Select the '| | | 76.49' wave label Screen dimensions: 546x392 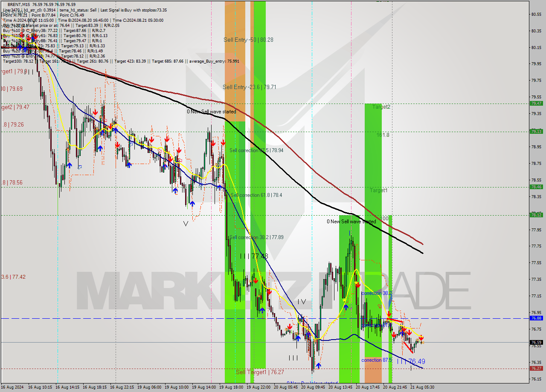point(411,361)
